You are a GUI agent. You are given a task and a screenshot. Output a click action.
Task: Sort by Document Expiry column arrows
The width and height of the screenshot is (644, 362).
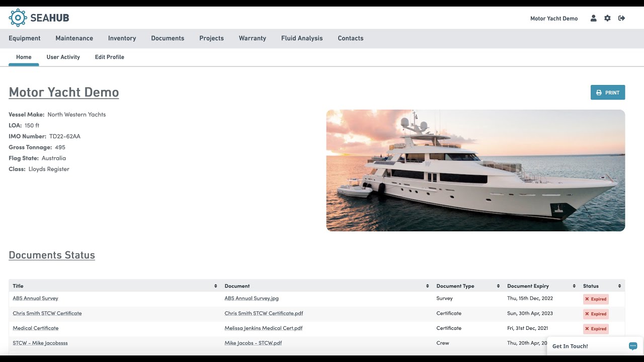coord(574,286)
